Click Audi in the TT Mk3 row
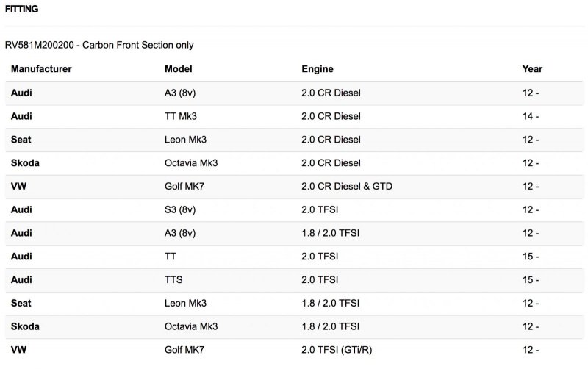The image size is (588, 369). (x=21, y=116)
